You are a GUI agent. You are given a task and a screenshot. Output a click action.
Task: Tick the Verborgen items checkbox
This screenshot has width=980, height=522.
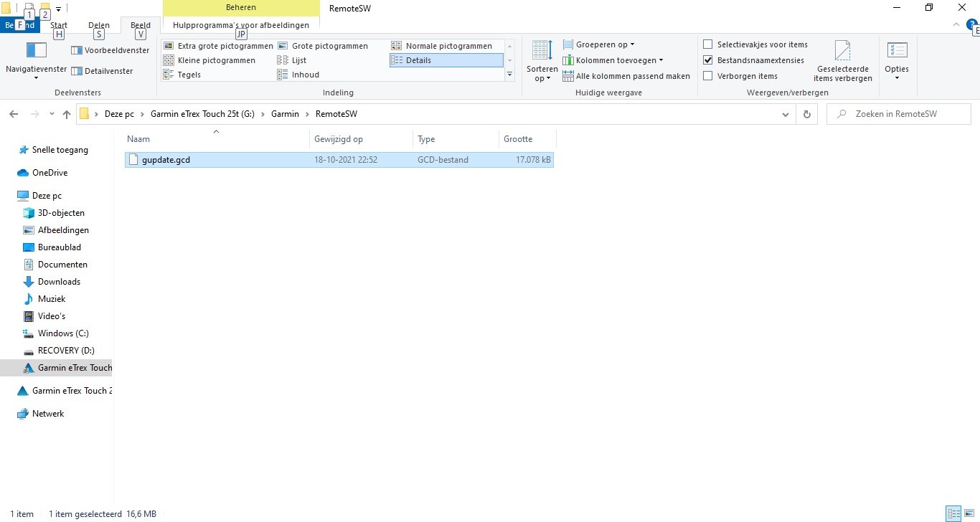coord(708,76)
